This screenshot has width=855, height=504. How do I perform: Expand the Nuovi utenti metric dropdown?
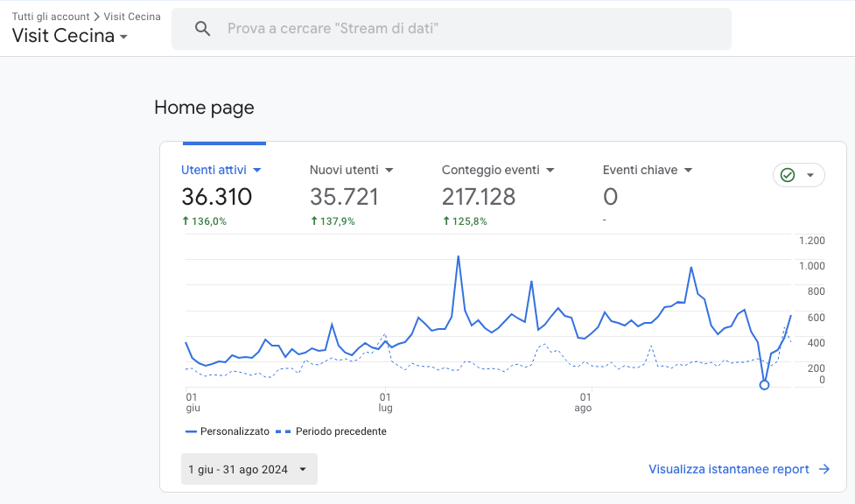[x=389, y=170]
